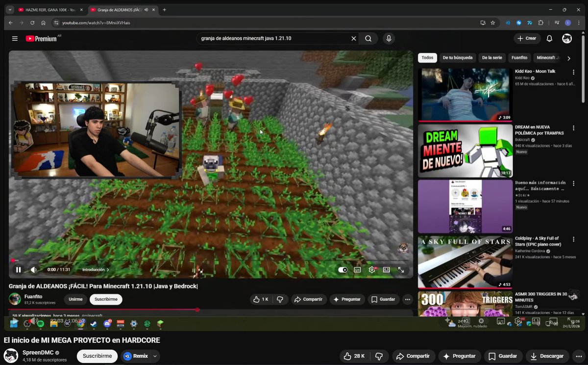Viewport: 588px width, 365px height.
Task: Toggle autoplay switch in the Granja de ALDEANOS player
Action: (x=343, y=270)
